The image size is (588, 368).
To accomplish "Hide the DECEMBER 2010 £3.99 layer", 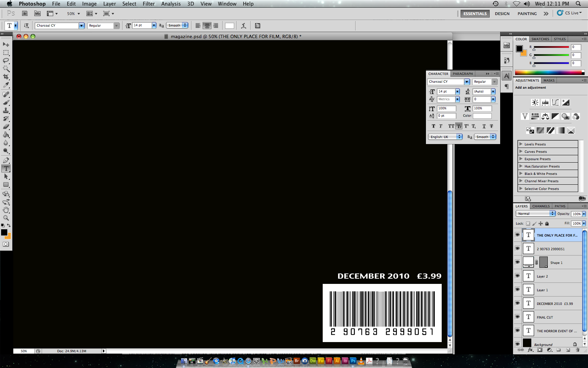I will pos(517,303).
